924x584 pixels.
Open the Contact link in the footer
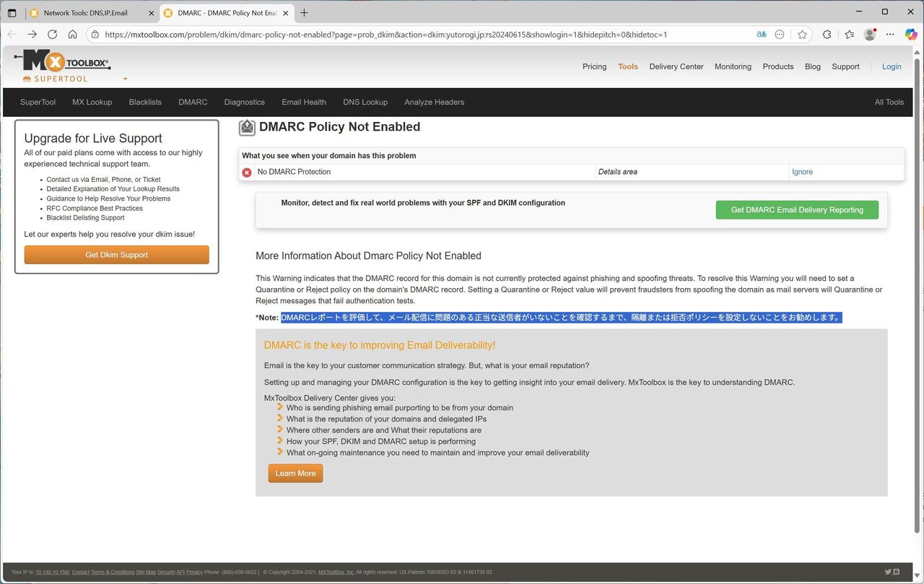tap(81, 572)
